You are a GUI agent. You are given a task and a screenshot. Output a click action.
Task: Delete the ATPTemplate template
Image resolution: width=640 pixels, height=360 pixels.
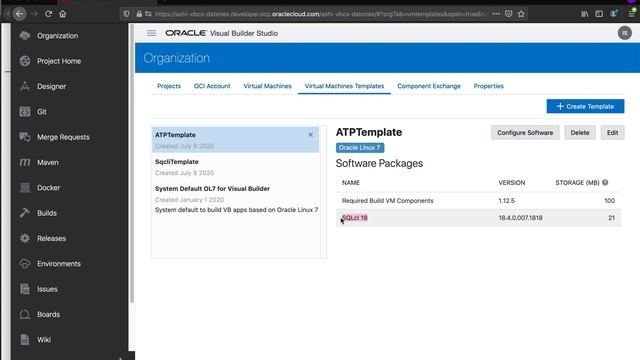(580, 133)
